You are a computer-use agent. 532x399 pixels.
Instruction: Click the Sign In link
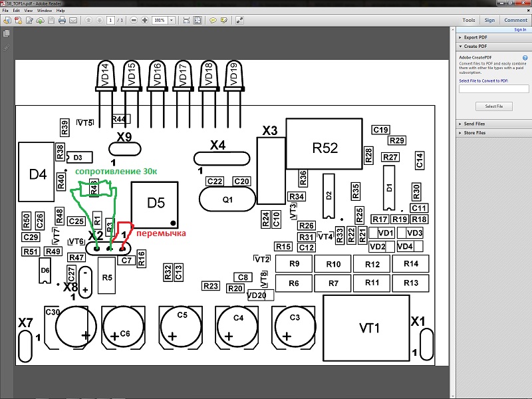pos(520,29)
